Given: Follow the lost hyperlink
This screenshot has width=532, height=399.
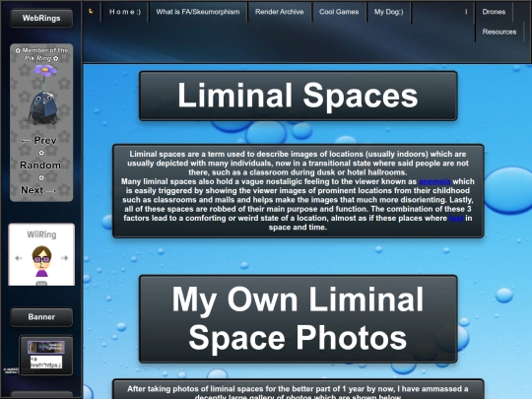Looking at the screenshot, I should [x=456, y=218].
